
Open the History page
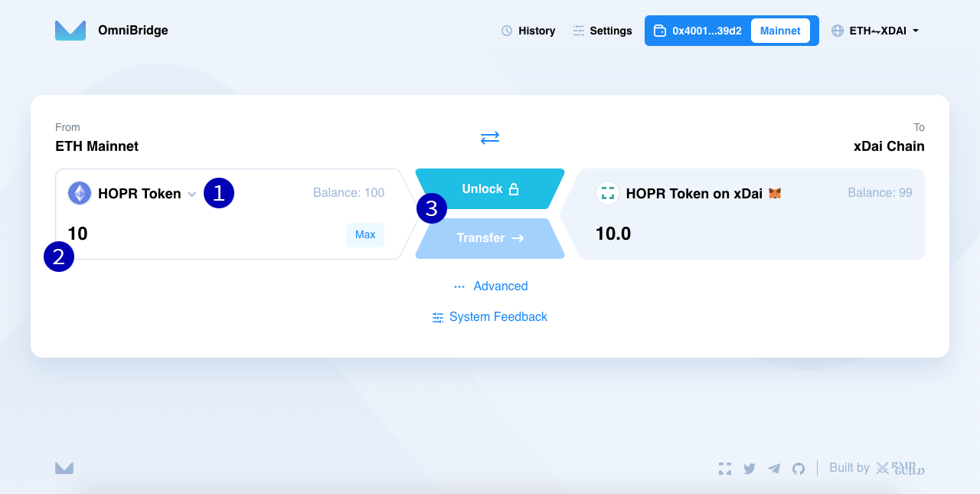pos(528,31)
